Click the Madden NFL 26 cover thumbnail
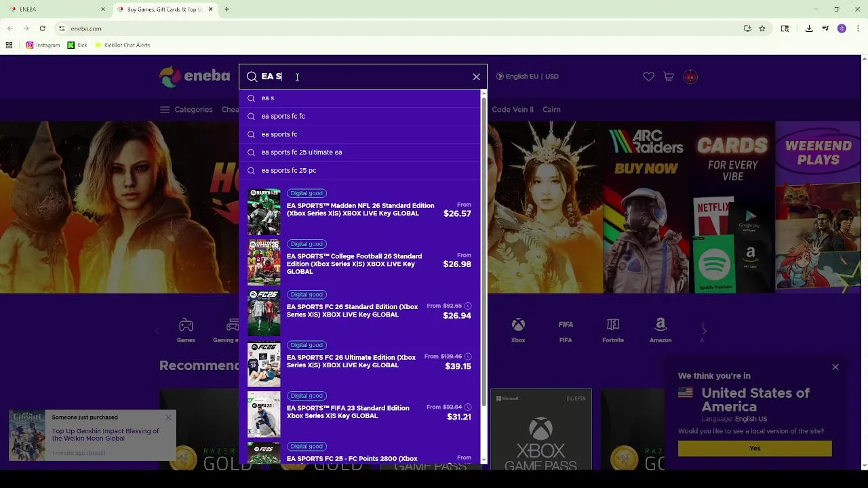Viewport: 868px width, 488px height. 264,211
